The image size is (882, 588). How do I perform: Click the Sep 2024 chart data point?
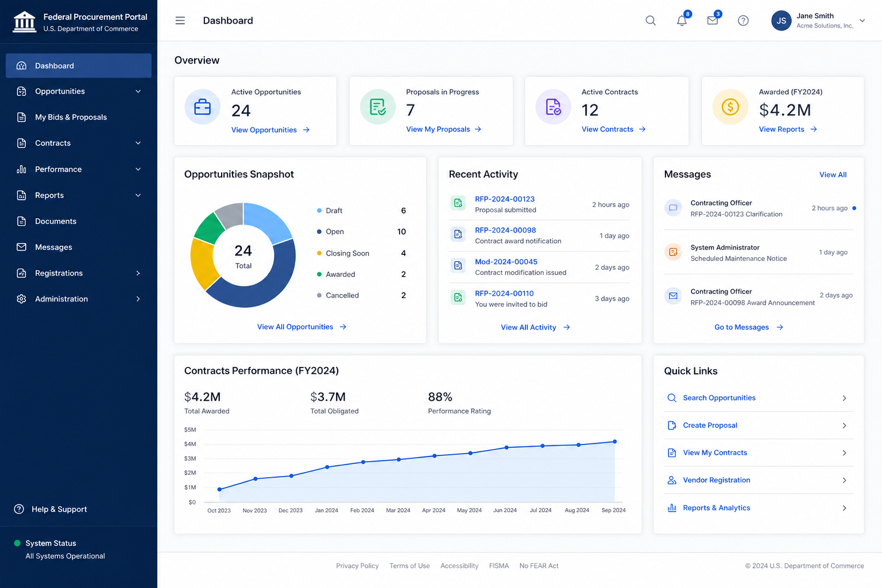(615, 442)
